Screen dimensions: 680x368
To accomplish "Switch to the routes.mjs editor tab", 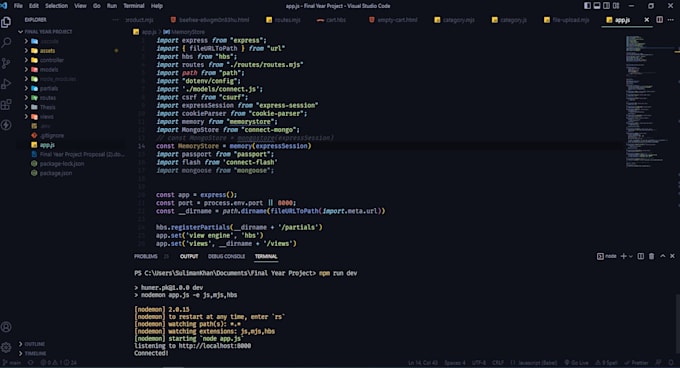I will pos(283,20).
